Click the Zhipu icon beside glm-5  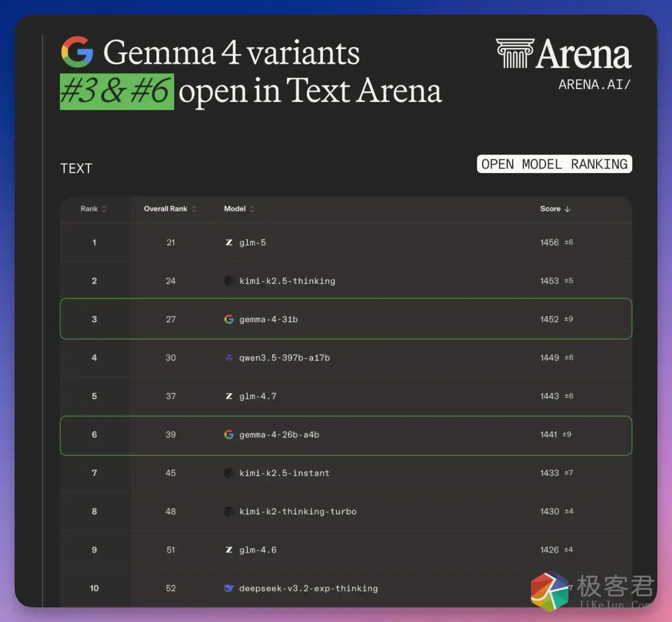[x=229, y=242]
